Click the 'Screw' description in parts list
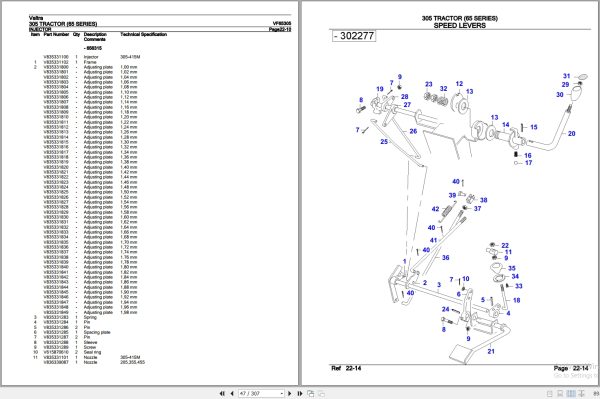The image size is (600, 399). click(x=90, y=347)
